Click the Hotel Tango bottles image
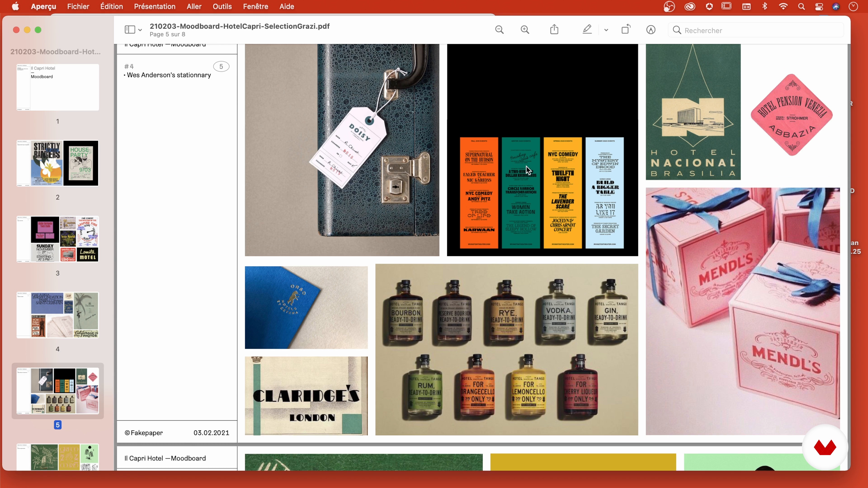The height and width of the screenshot is (488, 868). (507, 350)
